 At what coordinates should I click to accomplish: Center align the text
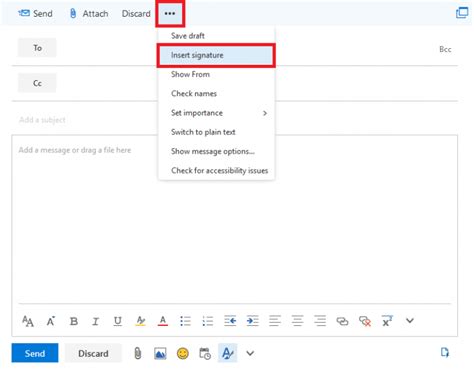[297, 321]
